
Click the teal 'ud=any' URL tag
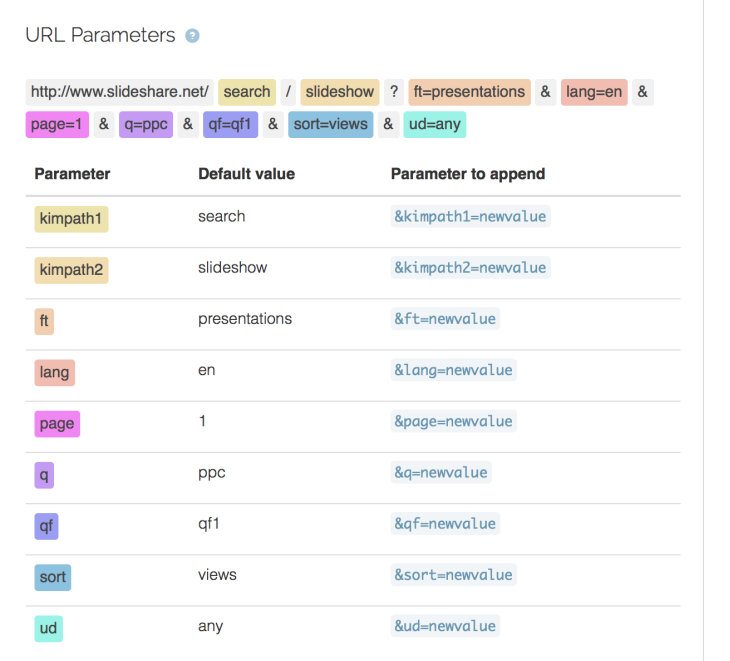435,125
